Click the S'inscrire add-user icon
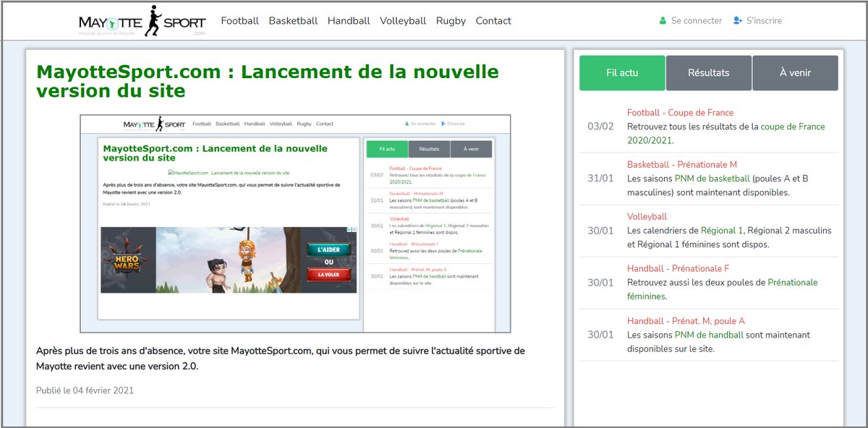 pyautogui.click(x=738, y=21)
